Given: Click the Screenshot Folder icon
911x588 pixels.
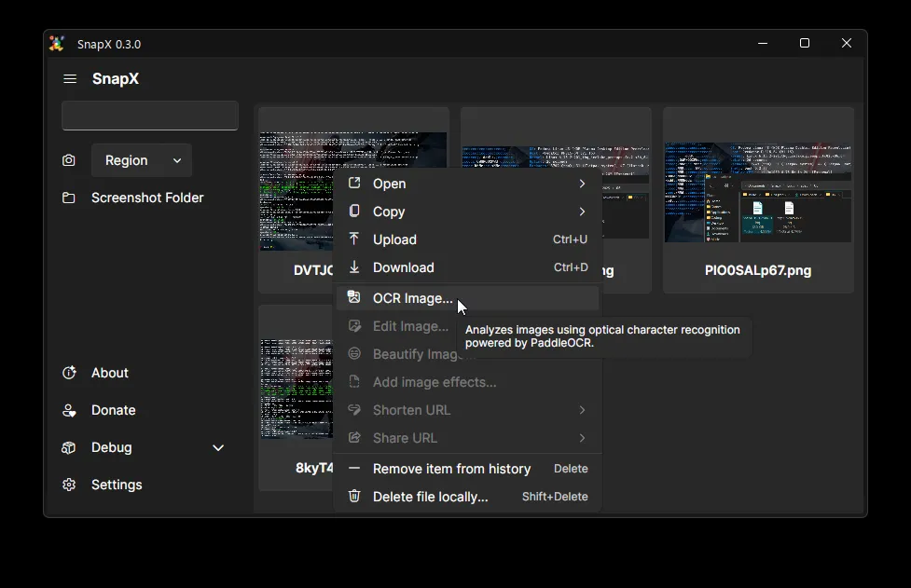Looking at the screenshot, I should [x=69, y=198].
